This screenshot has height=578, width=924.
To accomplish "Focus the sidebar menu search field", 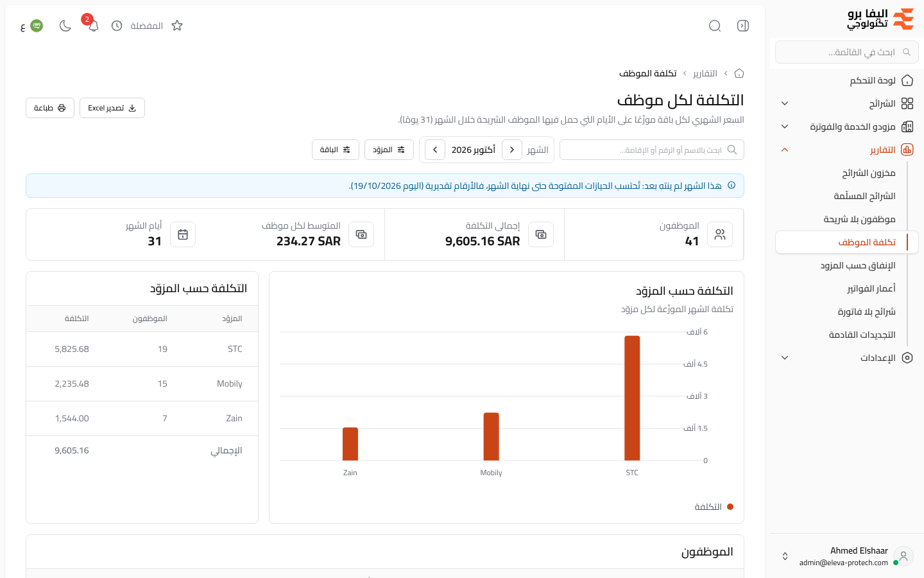I will coord(847,52).
